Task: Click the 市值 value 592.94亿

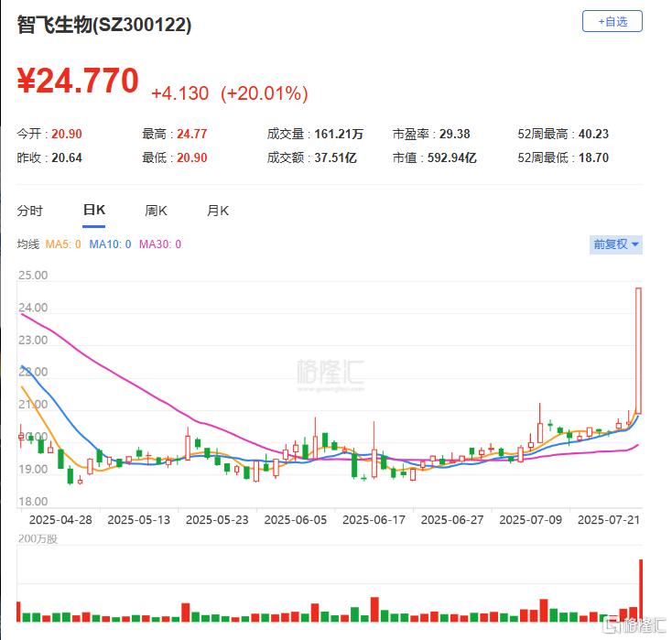Action: coord(451,157)
